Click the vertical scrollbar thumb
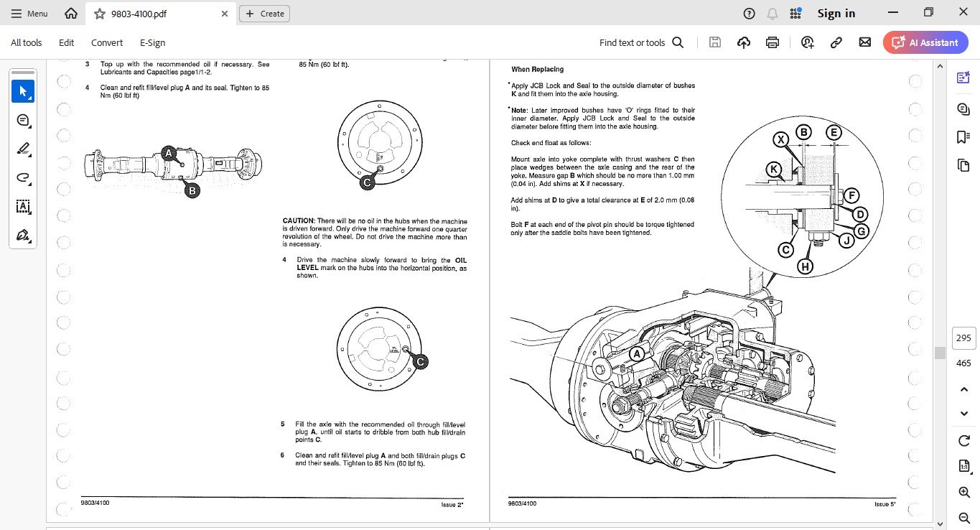The height and width of the screenshot is (530, 980). (939, 353)
